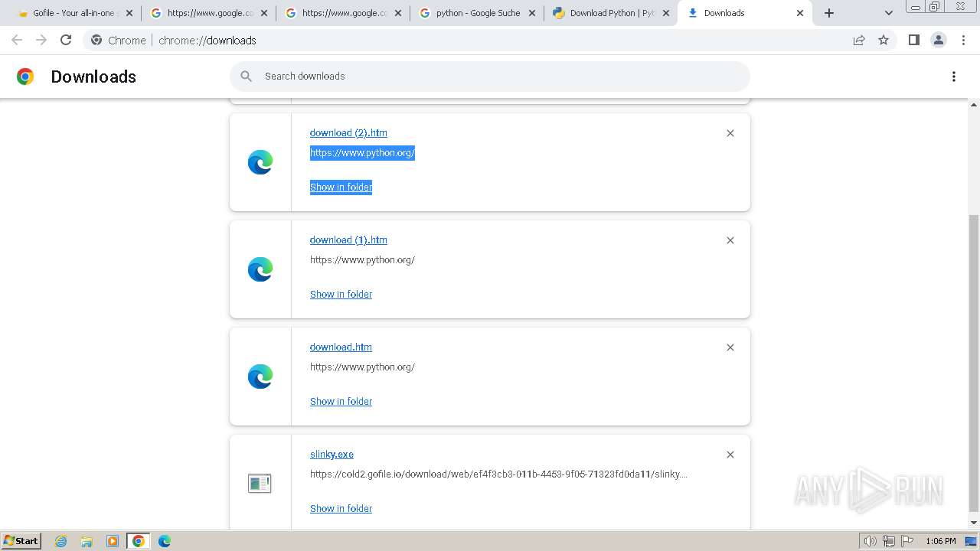
Task: Toggle the Chrome side panel
Action: click(913, 41)
